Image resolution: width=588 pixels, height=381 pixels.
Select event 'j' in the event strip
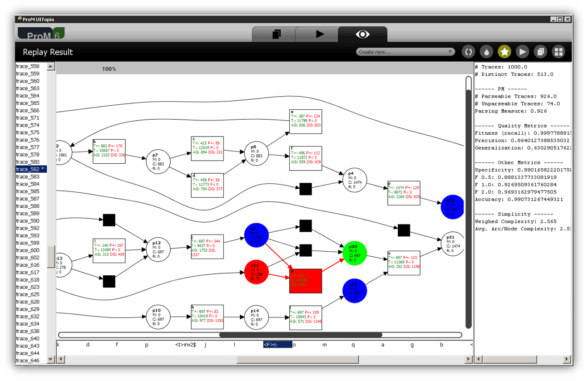point(205,345)
